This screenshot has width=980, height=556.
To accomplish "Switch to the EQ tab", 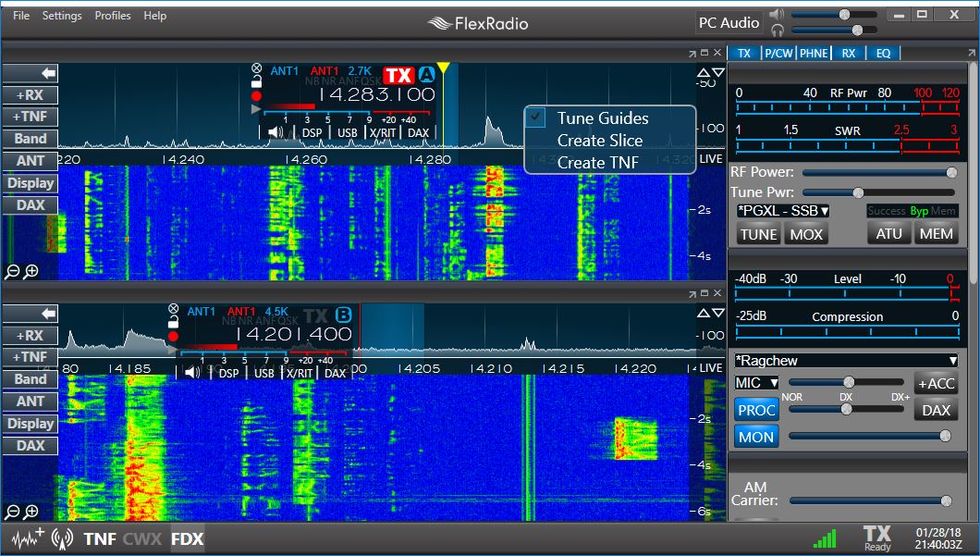I will (883, 53).
